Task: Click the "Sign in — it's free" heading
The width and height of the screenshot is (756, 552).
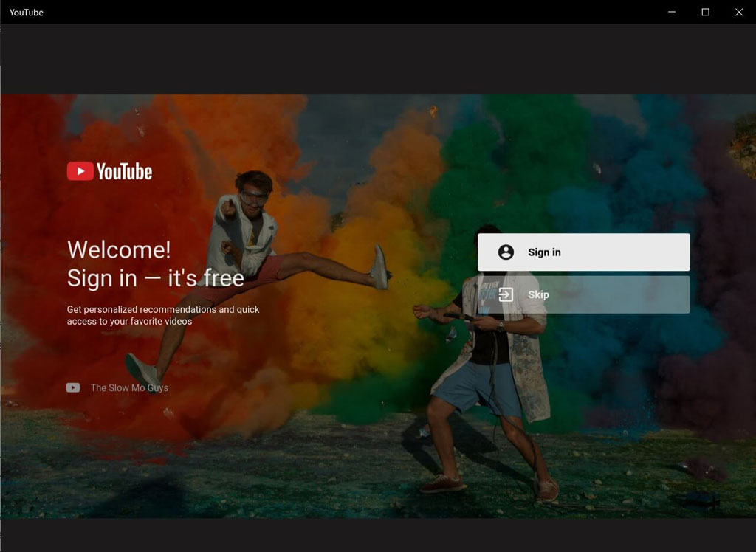Action: (x=155, y=278)
